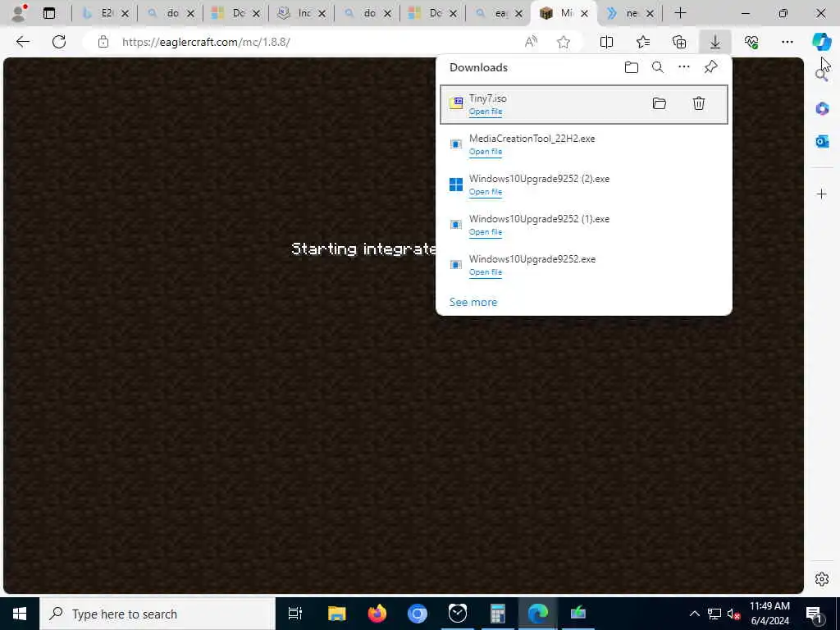The image size is (840, 630).
Task: Click the taskbar search box
Action: (x=157, y=614)
